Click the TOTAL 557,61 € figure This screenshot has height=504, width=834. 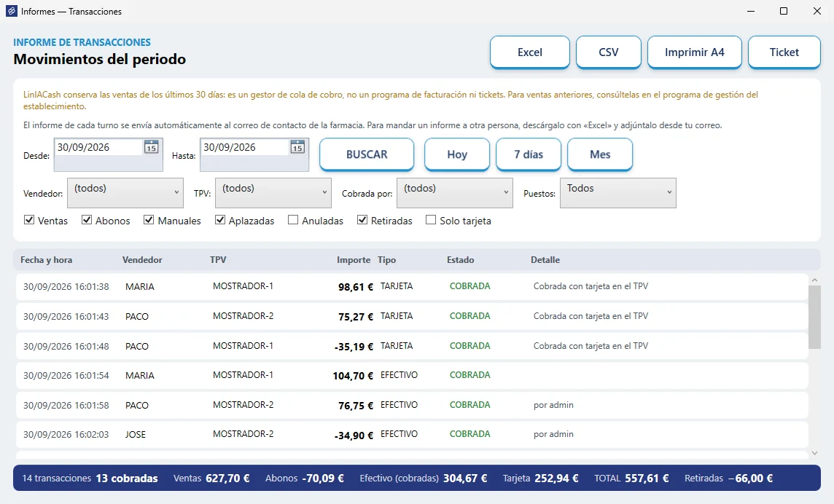click(x=631, y=479)
